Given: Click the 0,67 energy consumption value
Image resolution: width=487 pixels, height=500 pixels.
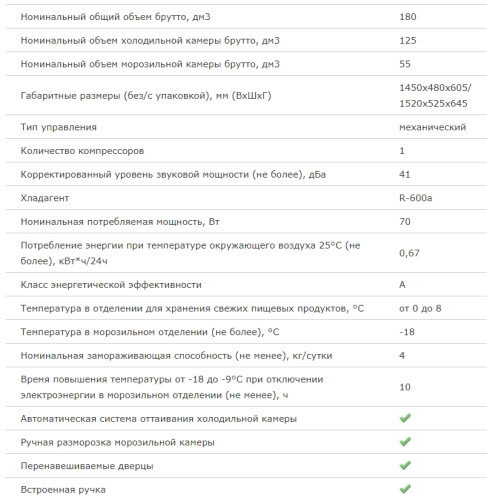Looking at the screenshot, I should [409, 253].
